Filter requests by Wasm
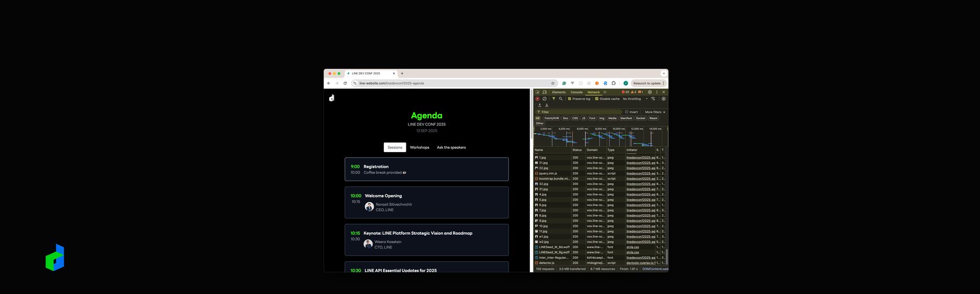This screenshot has width=980, height=294. (653, 118)
